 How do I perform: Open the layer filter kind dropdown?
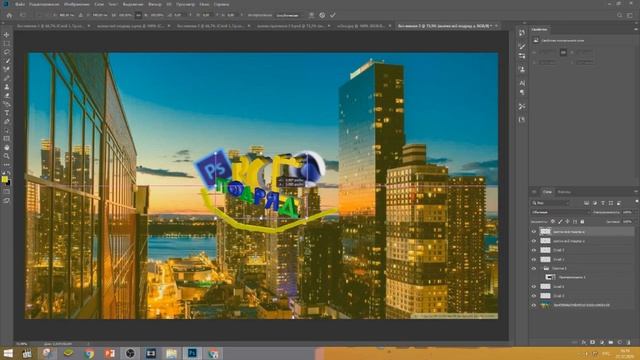pos(550,203)
